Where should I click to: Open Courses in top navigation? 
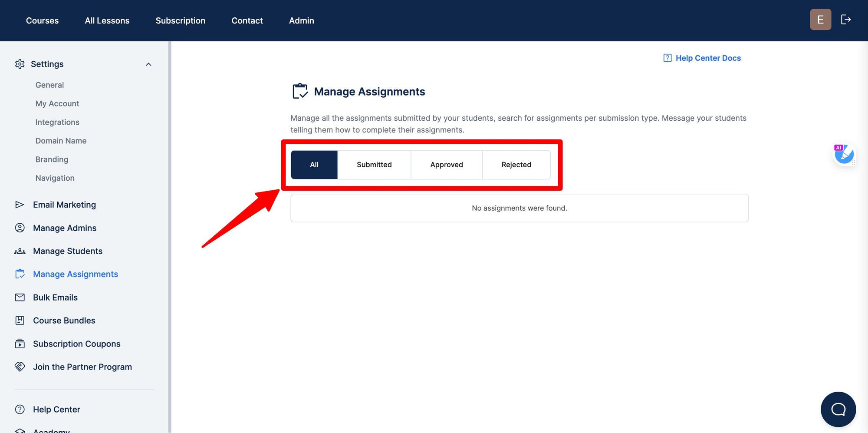point(42,20)
